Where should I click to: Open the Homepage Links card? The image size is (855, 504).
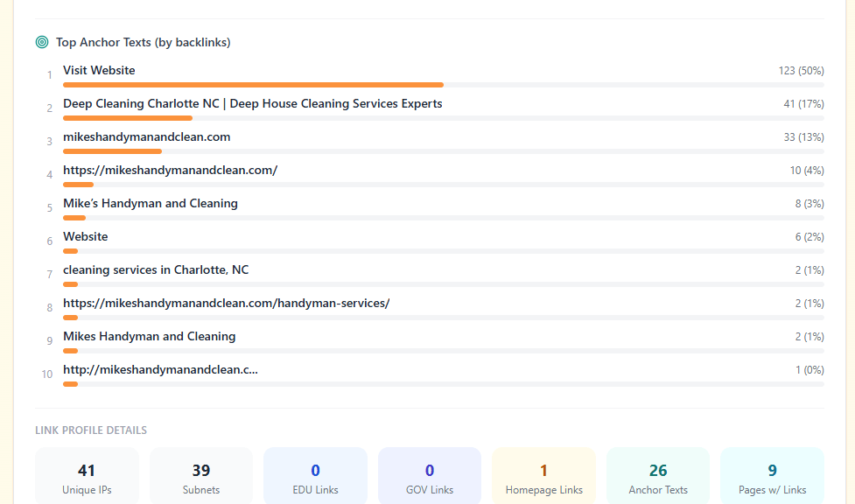543,477
